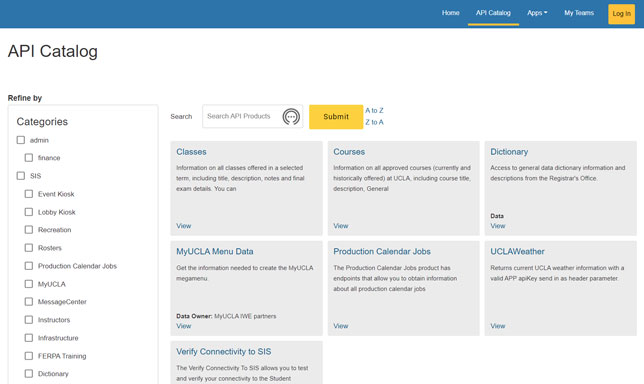This screenshot has width=644, height=384.
Task: Check the Production Calendar Jobs filter
Action: pyautogui.click(x=29, y=266)
